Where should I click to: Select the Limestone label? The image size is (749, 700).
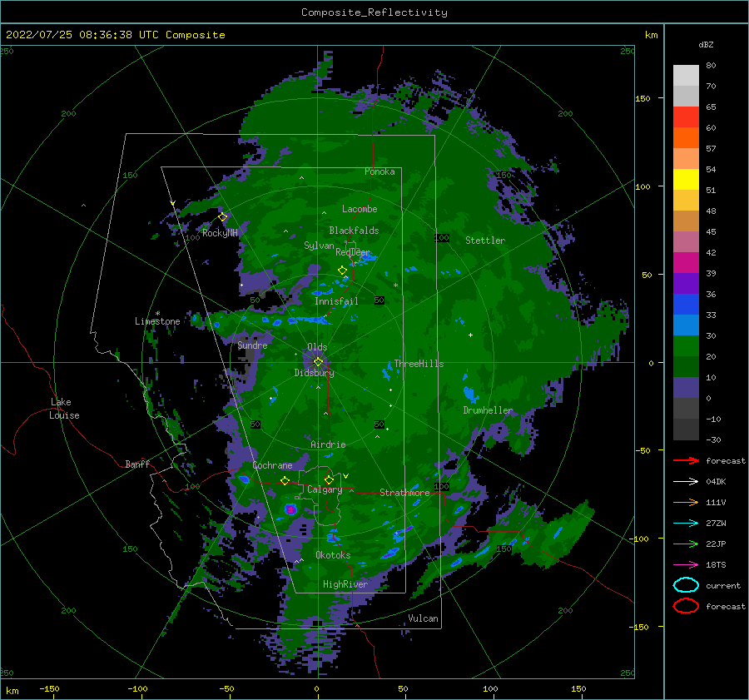coord(157,321)
